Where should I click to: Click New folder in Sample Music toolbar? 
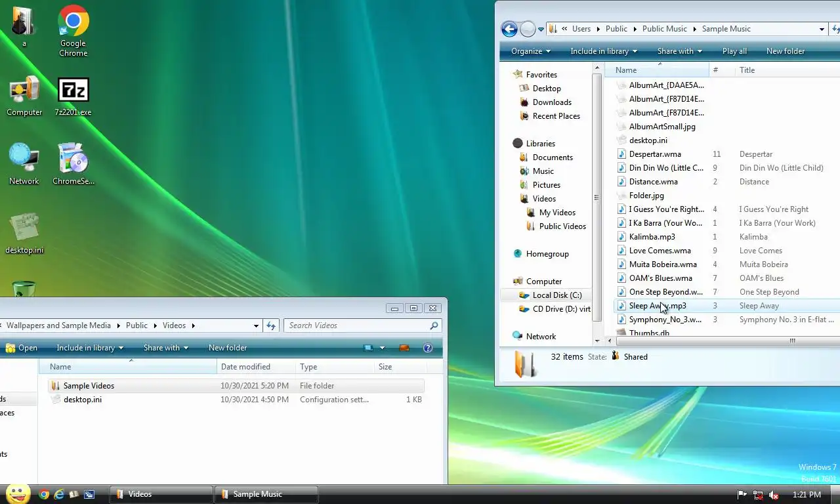pos(786,51)
